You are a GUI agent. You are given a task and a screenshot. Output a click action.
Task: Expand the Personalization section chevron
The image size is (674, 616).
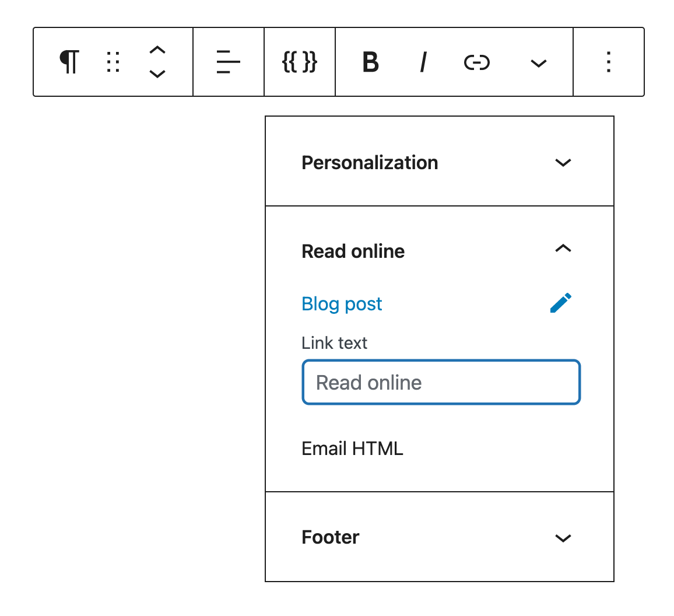563,163
